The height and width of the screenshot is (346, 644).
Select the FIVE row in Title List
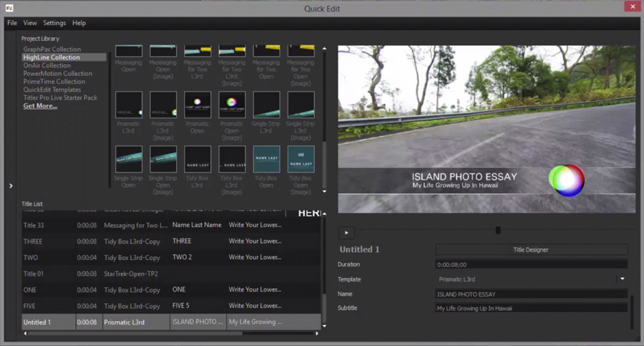(x=171, y=306)
